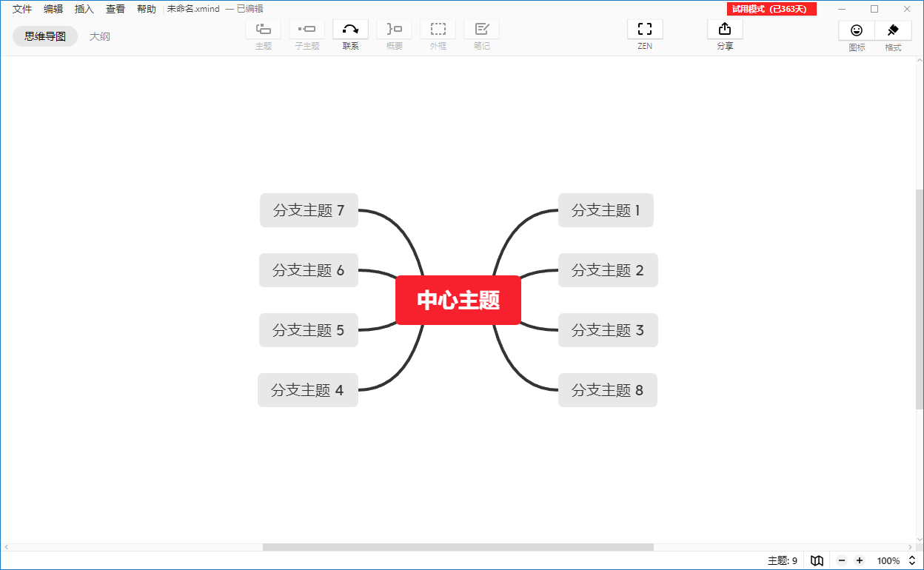The height and width of the screenshot is (570, 924).
Task: Open the 分享 (Share) panel
Action: coord(724,30)
